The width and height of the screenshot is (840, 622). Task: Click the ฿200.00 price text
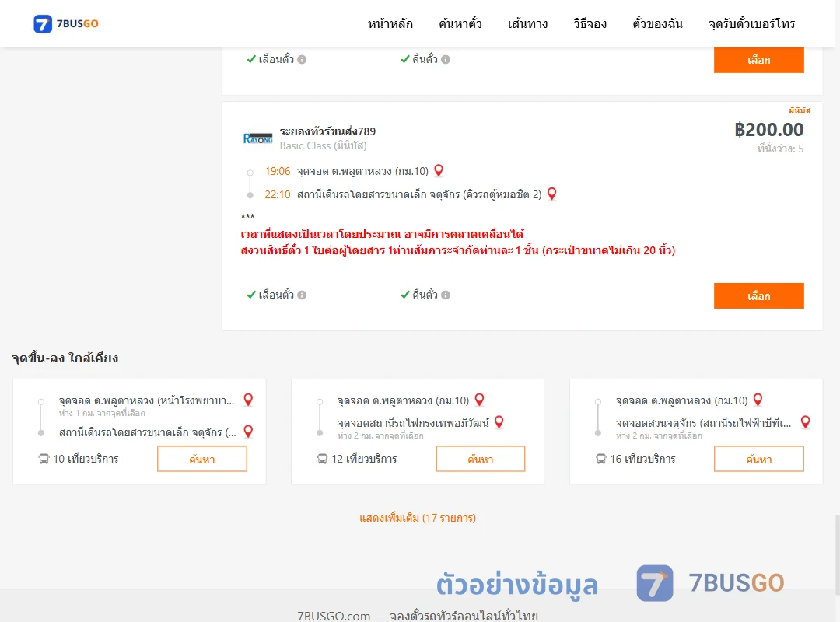tap(768, 130)
